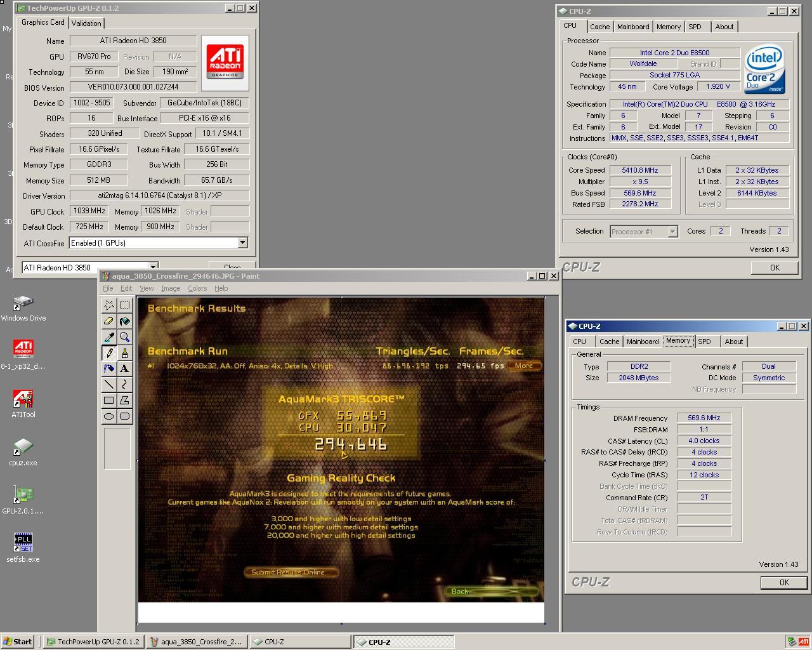Choose the Eraser tool in Paint
The width and height of the screenshot is (812, 650).
[109, 321]
